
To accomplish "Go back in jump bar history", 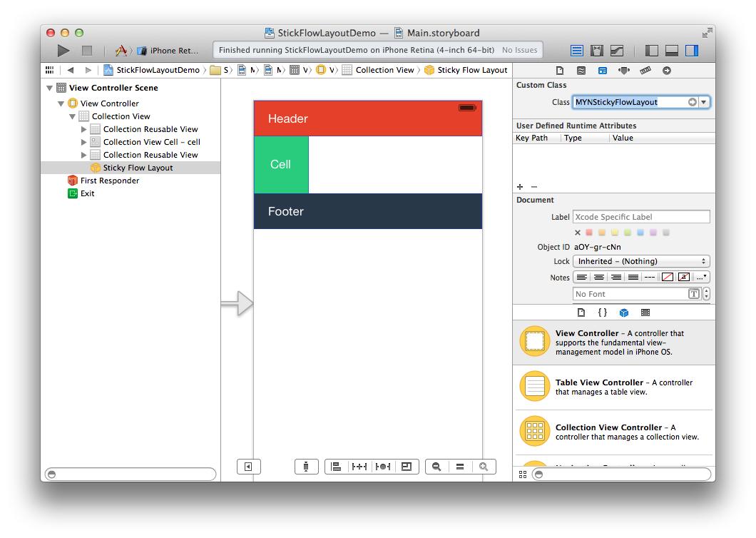I will [71, 70].
